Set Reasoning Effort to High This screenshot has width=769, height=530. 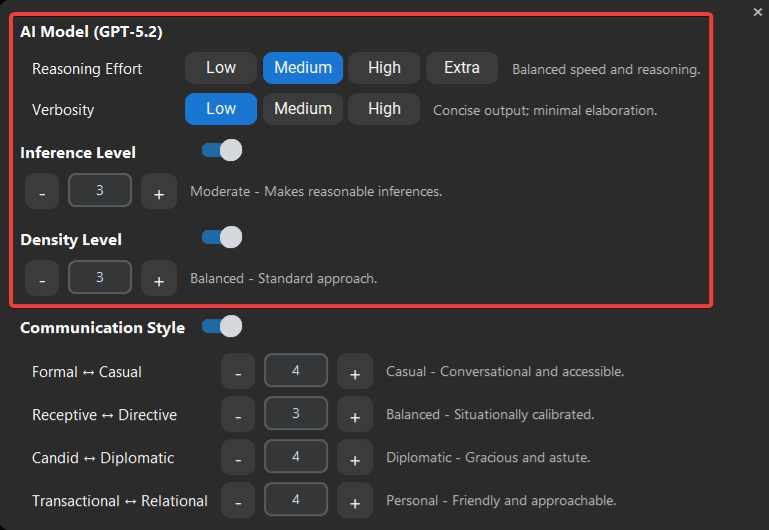384,68
